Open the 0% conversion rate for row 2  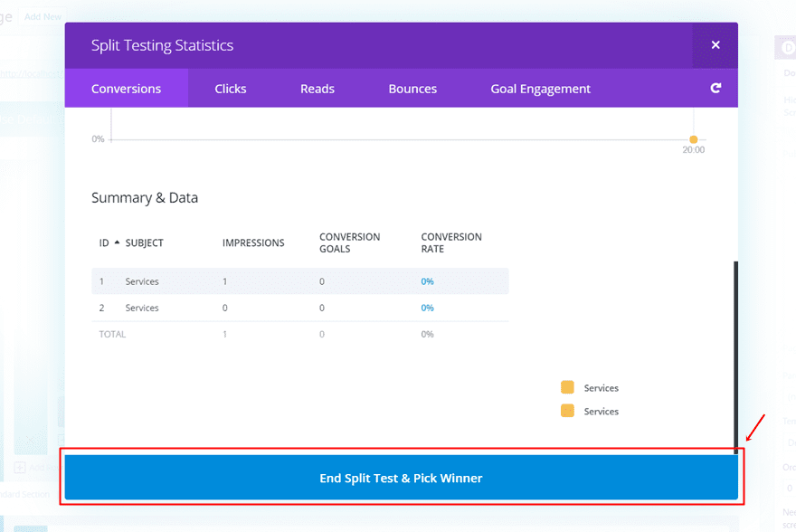click(x=427, y=308)
